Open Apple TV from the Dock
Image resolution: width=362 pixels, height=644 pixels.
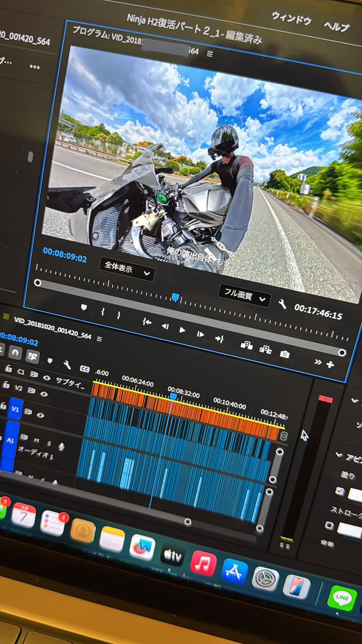coord(173,555)
